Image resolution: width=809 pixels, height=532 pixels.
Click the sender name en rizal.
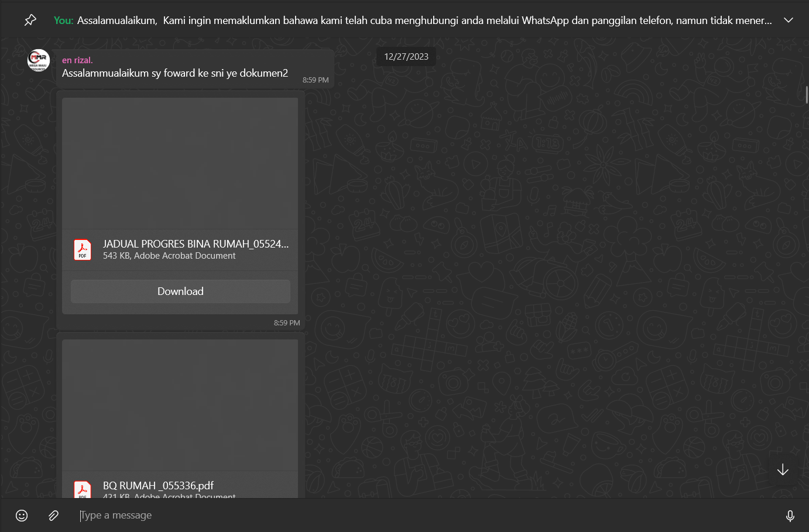(77, 60)
